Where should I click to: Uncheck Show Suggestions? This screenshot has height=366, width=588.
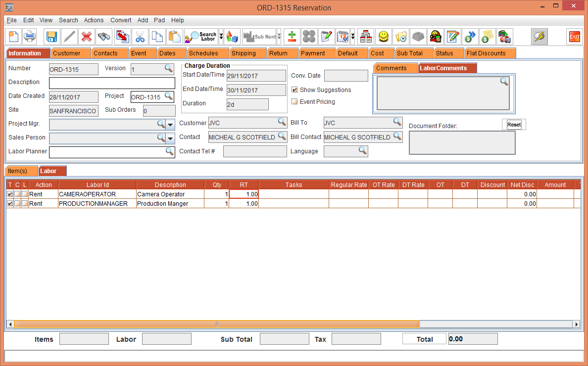(x=294, y=90)
